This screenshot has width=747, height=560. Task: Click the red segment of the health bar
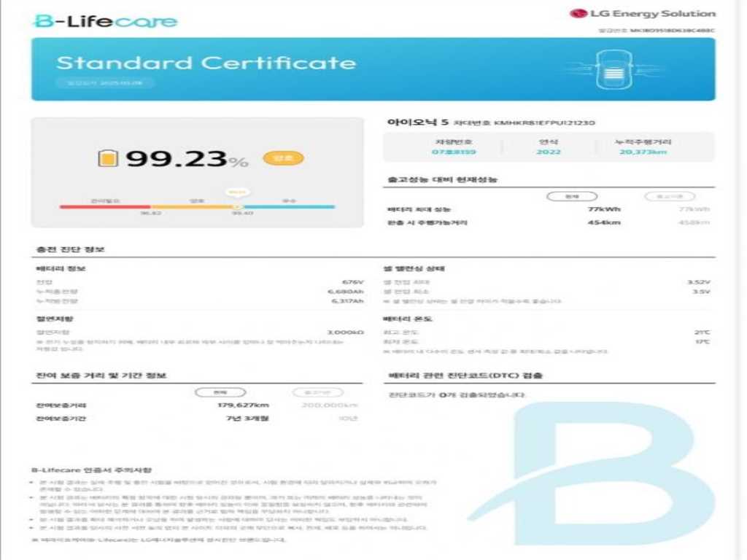click(105, 206)
